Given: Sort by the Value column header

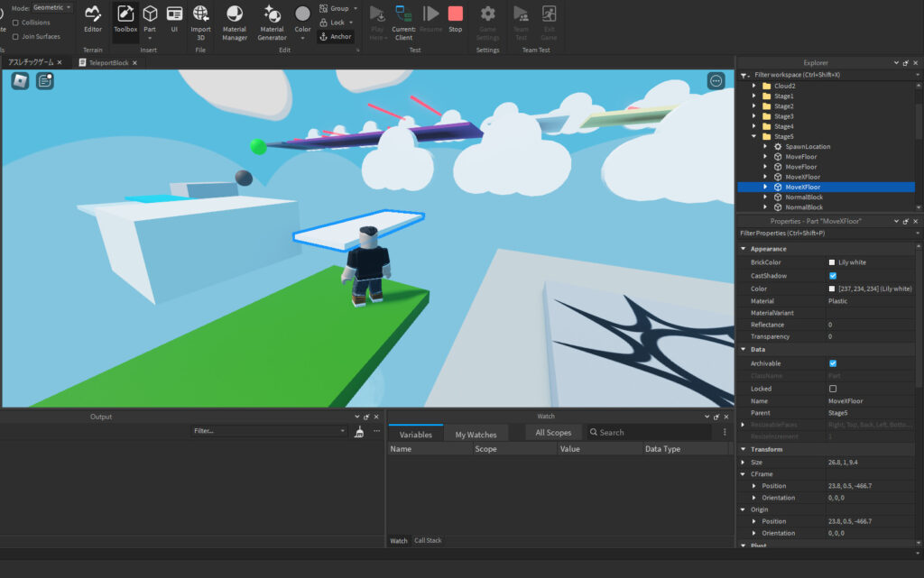Looking at the screenshot, I should tap(599, 448).
